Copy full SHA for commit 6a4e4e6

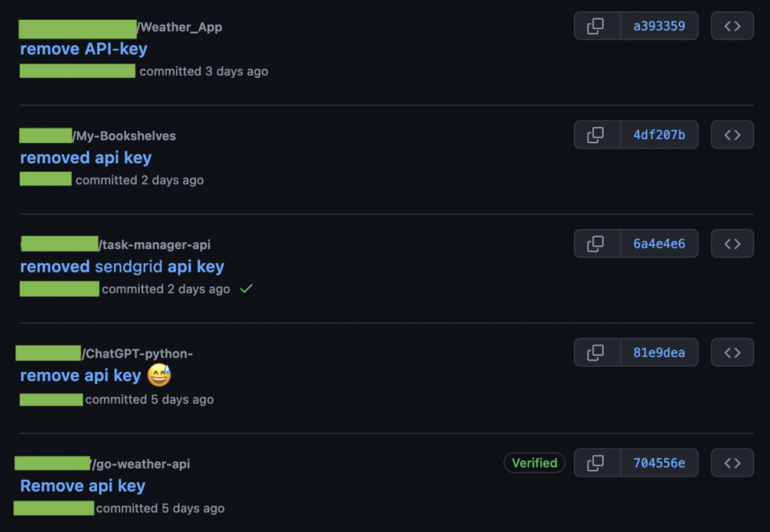point(596,244)
